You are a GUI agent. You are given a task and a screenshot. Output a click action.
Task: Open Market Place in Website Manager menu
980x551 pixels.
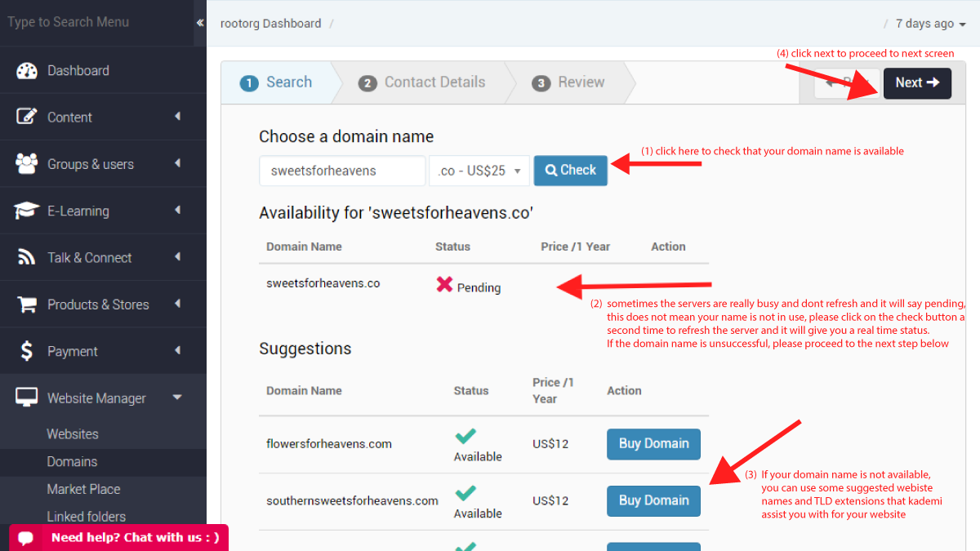point(83,489)
